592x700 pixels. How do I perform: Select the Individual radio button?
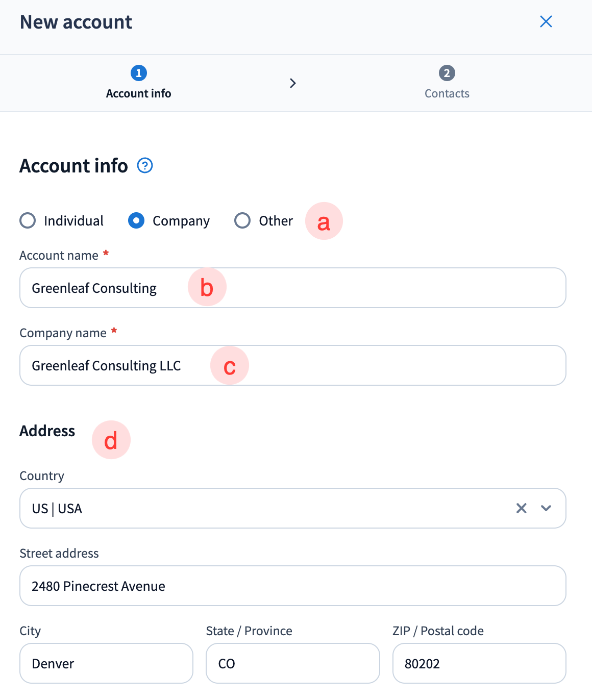click(x=28, y=220)
